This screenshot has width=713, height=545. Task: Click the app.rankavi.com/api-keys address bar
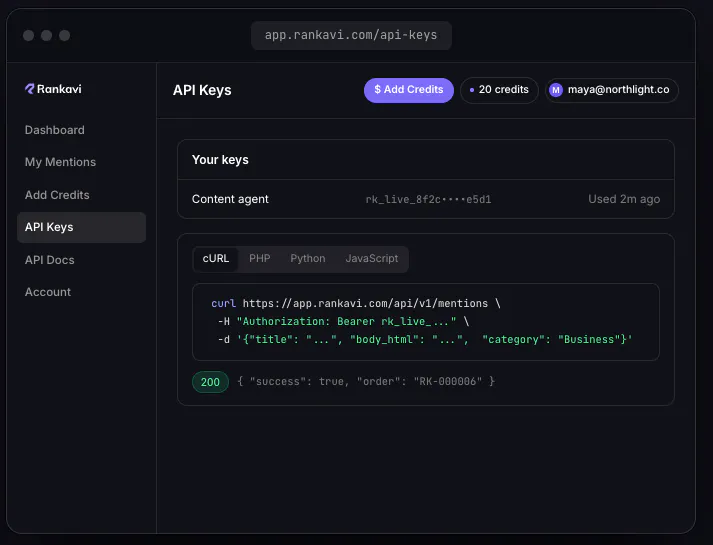coord(351,35)
